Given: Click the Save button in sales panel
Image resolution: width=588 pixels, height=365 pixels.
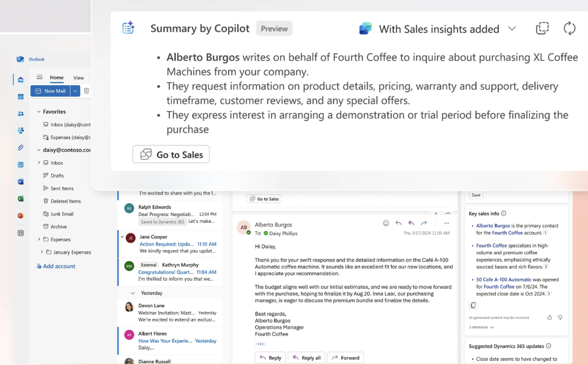Looking at the screenshot, I should click(476, 195).
